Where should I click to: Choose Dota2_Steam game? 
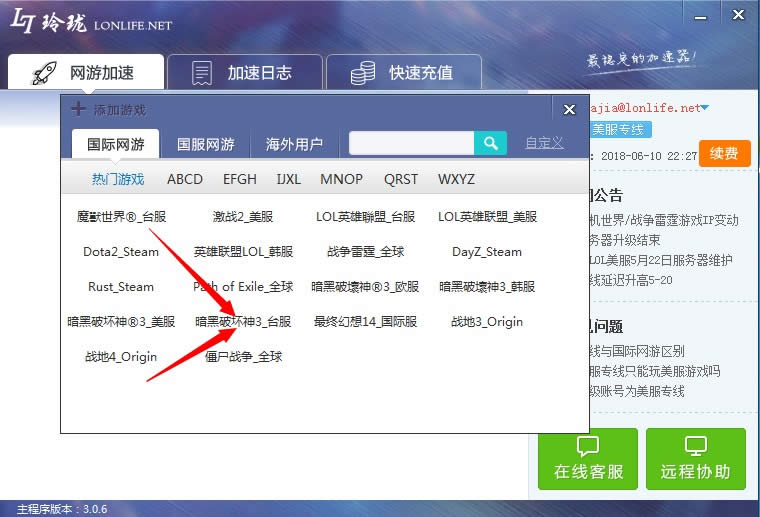click(x=121, y=252)
